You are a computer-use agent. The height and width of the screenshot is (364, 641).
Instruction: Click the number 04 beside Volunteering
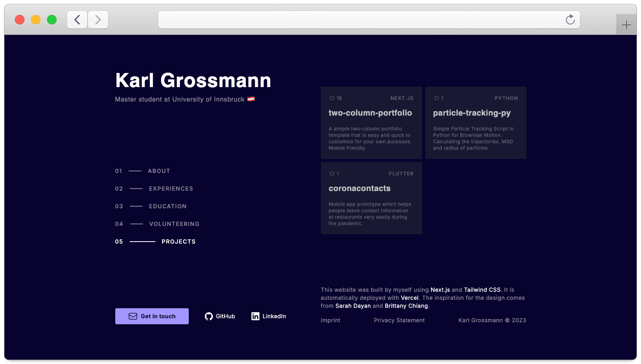[119, 224]
